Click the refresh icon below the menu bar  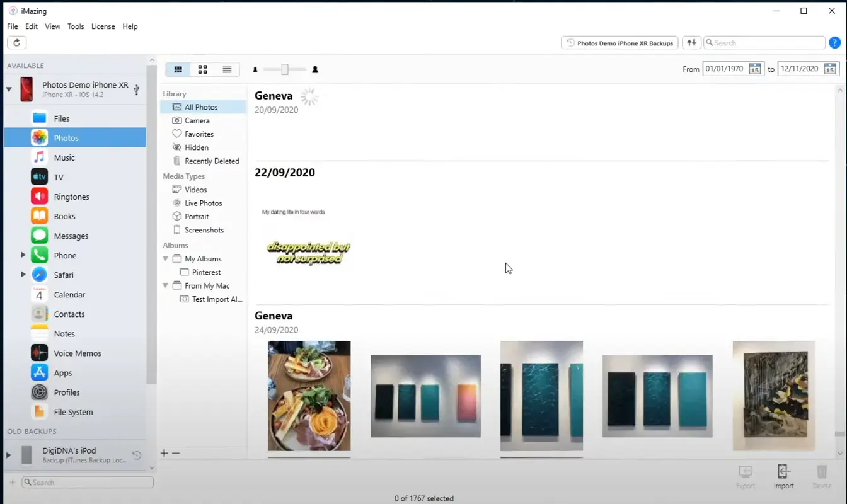(x=16, y=42)
